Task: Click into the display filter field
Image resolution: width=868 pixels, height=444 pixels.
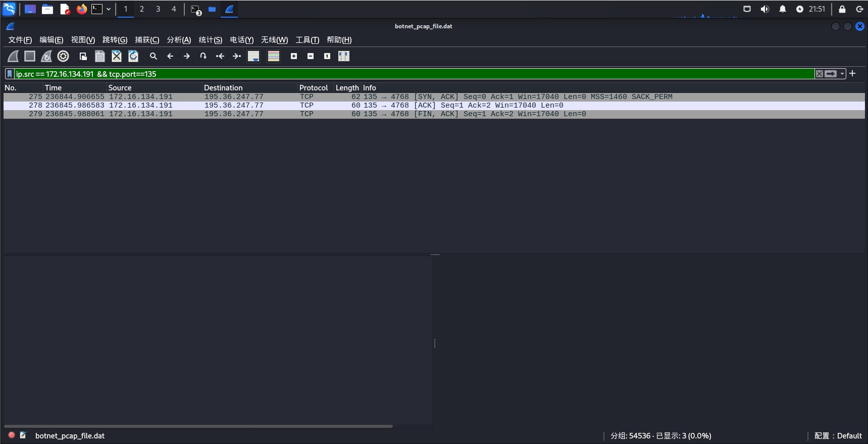Action: tap(414, 74)
